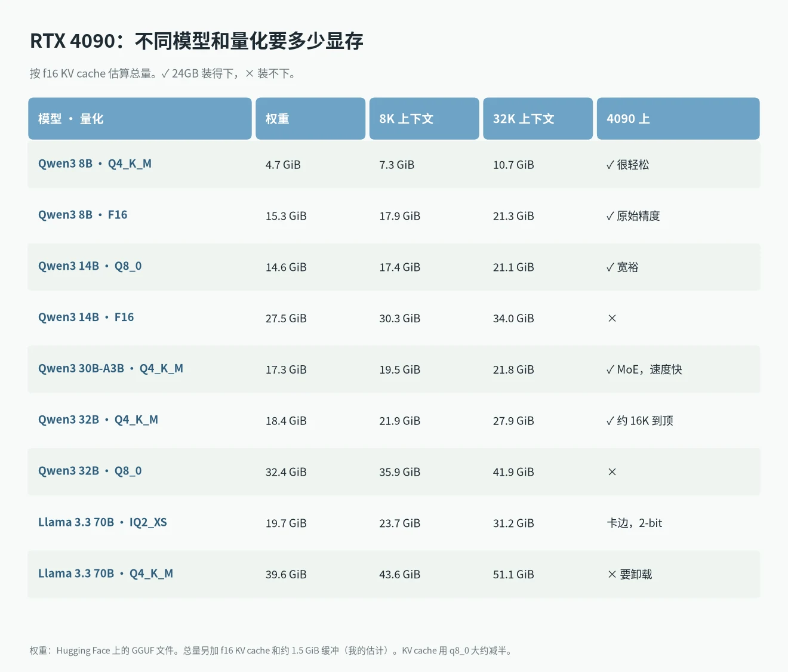788x672 pixels.
Task: Click the 卡边，2-bit status cell
Action: 635,523
